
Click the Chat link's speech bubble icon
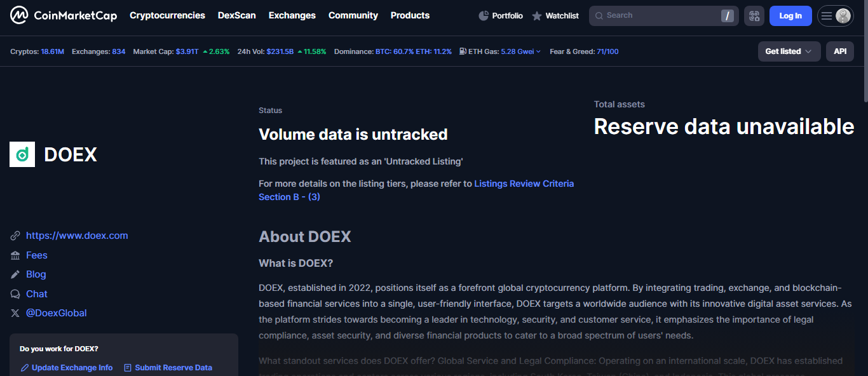[15, 293]
